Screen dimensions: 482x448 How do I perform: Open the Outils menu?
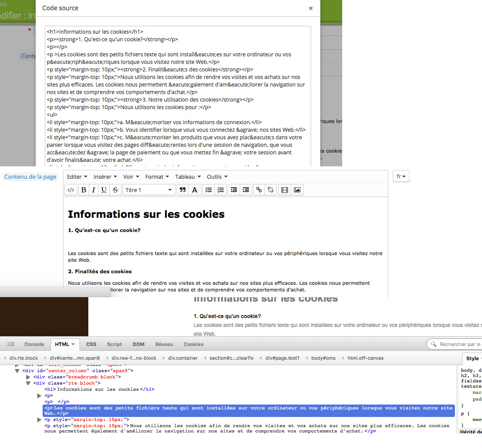[x=217, y=177]
